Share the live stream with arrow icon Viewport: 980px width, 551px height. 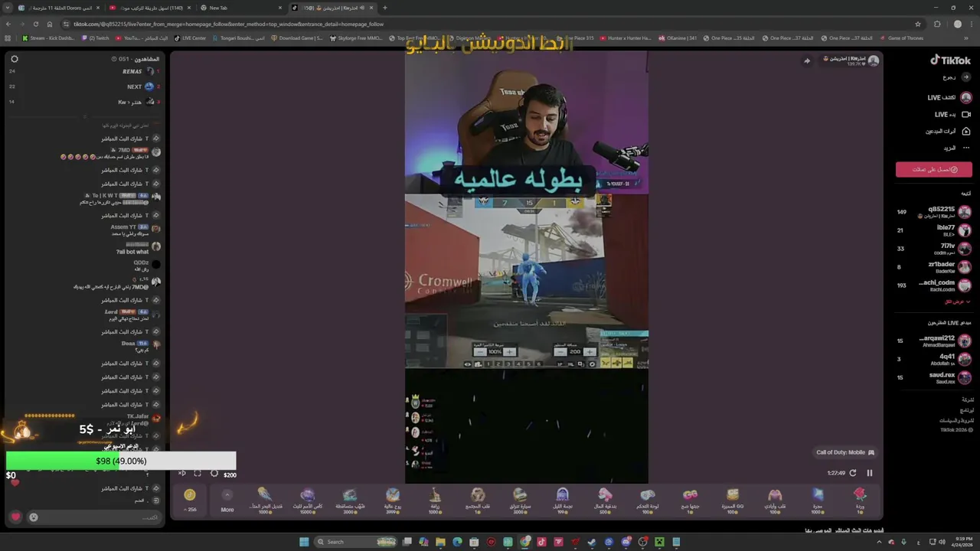[x=806, y=60]
